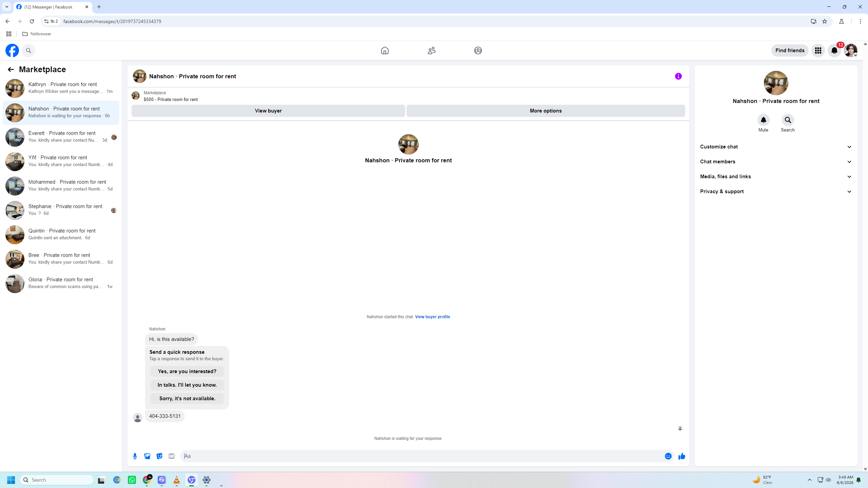
Task: Click the Find friends button
Action: click(x=790, y=50)
